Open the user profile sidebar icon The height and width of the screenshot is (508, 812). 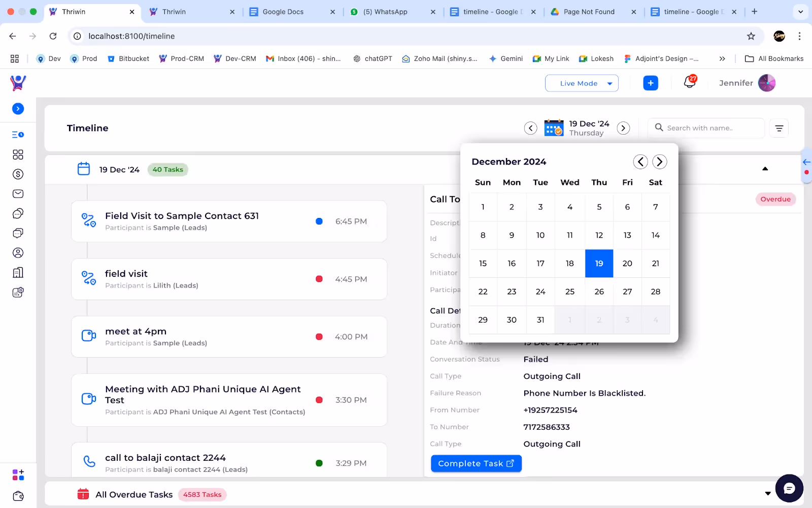(18, 252)
